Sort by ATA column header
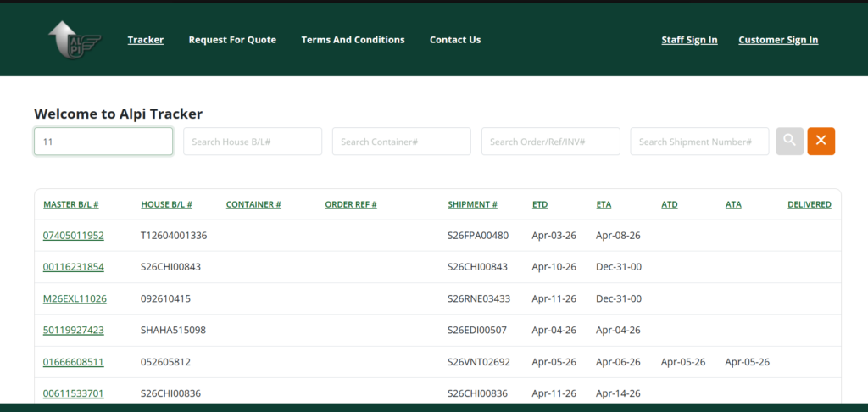This screenshot has height=412, width=868. (x=733, y=204)
